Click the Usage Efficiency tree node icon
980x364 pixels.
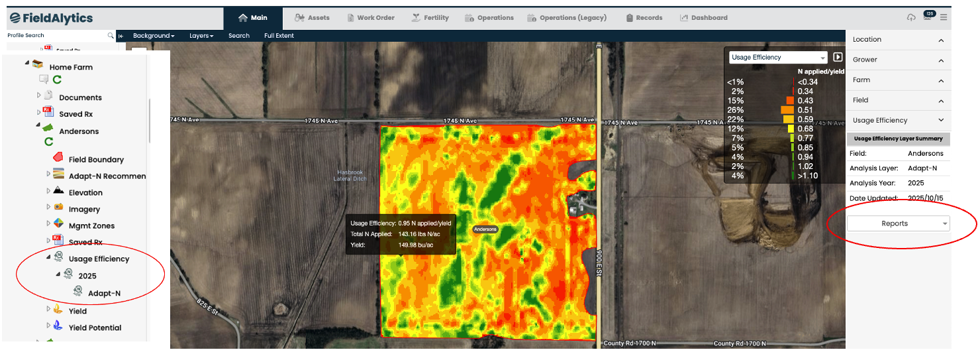58,257
